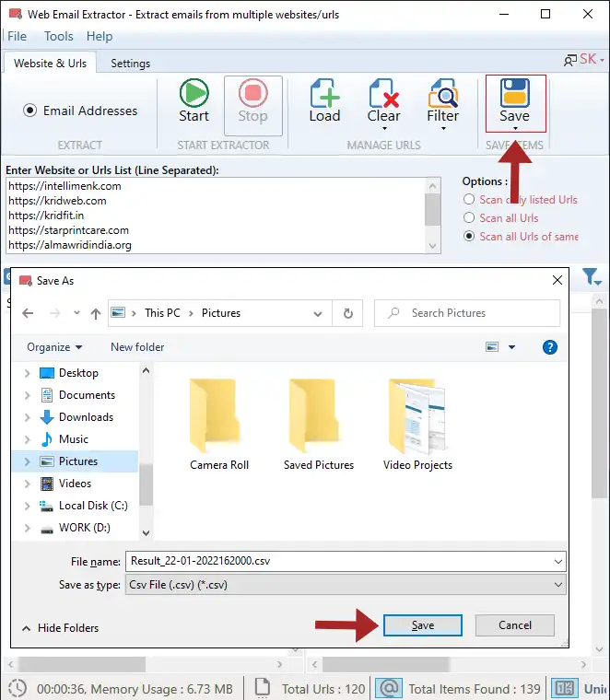Viewport: 610px width, 700px height.
Task: Click the @ items found icon
Action: (389, 688)
